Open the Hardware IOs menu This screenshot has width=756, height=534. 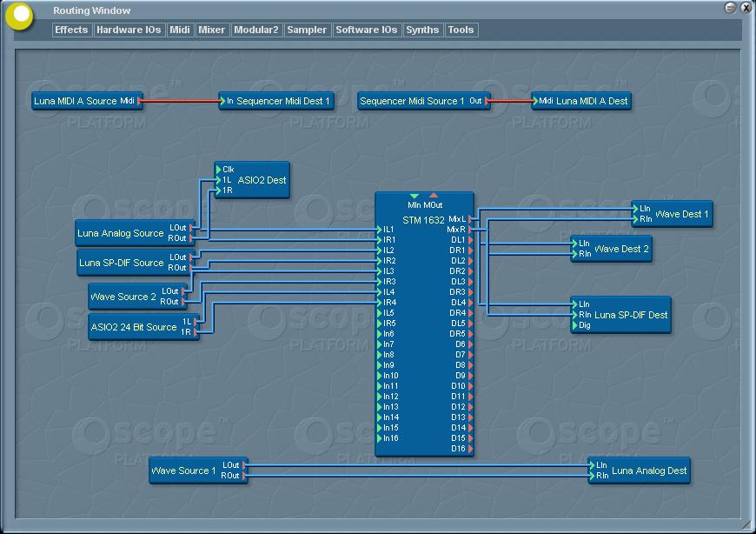[129, 30]
